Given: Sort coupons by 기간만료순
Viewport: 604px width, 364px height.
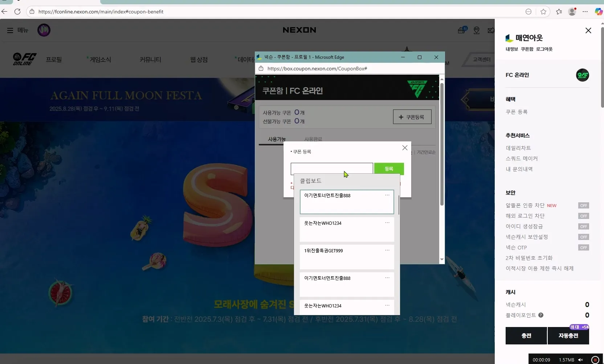Looking at the screenshot, I should [x=426, y=152].
